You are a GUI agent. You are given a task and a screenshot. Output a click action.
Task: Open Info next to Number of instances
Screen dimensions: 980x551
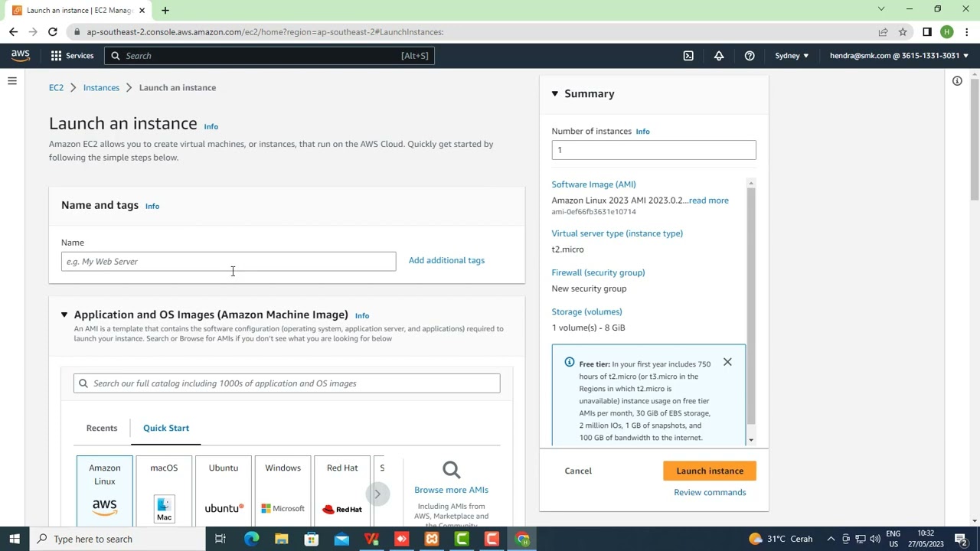[642, 132]
